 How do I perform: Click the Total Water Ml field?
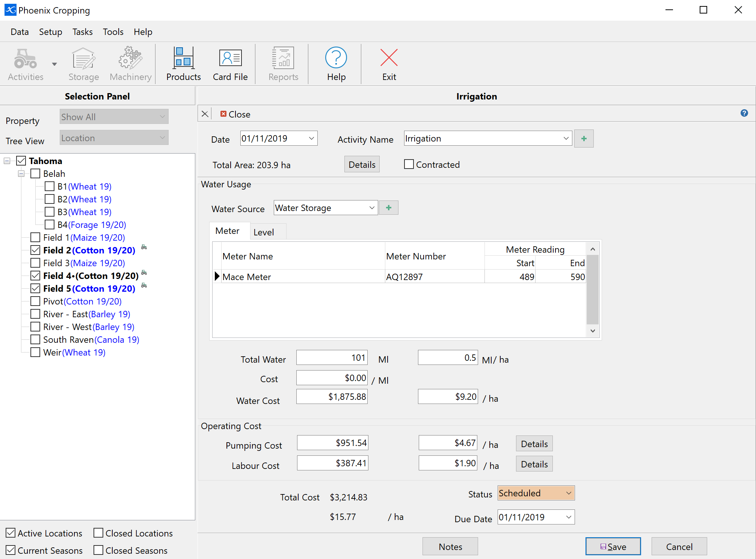tap(332, 357)
